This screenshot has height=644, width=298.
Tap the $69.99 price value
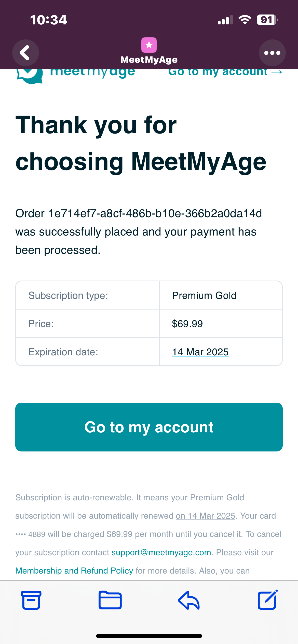(187, 324)
